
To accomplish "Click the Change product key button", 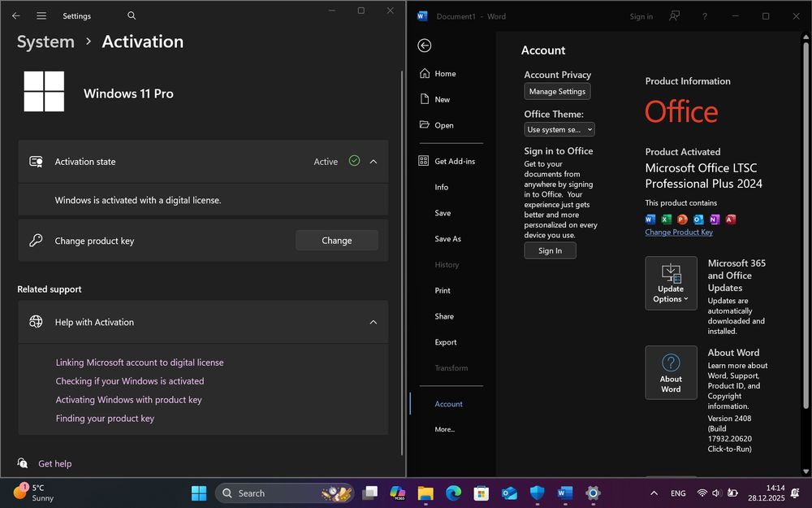I will [x=337, y=241].
